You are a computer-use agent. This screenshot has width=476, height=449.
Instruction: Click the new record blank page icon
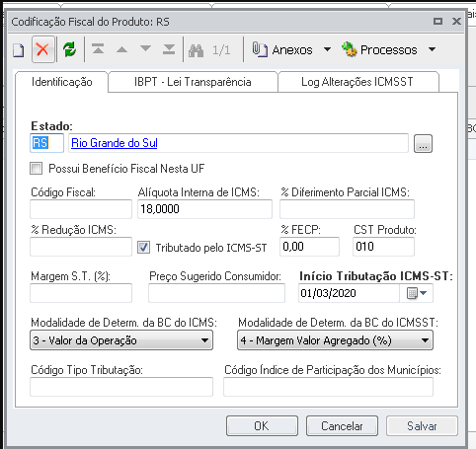point(19,50)
